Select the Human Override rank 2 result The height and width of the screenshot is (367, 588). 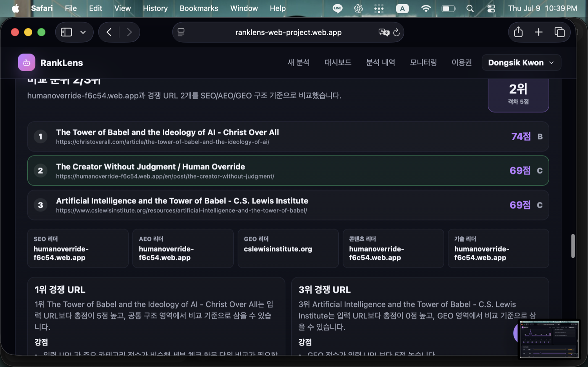pyautogui.click(x=288, y=171)
